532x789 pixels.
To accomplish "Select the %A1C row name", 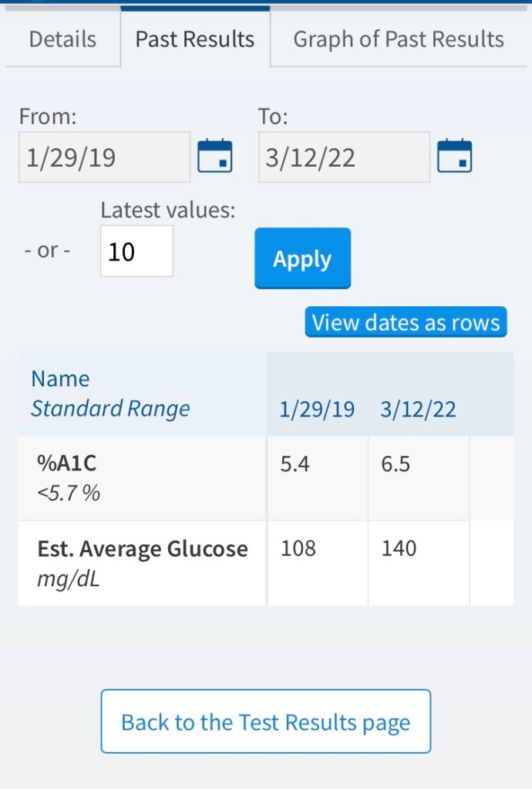I will tap(67, 464).
